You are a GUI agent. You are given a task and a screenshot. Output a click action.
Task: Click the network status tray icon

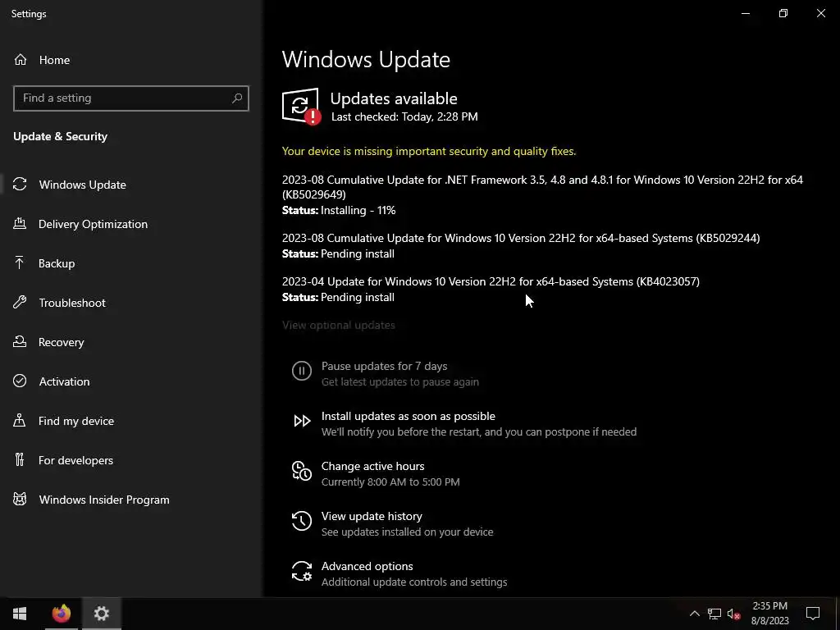(714, 614)
